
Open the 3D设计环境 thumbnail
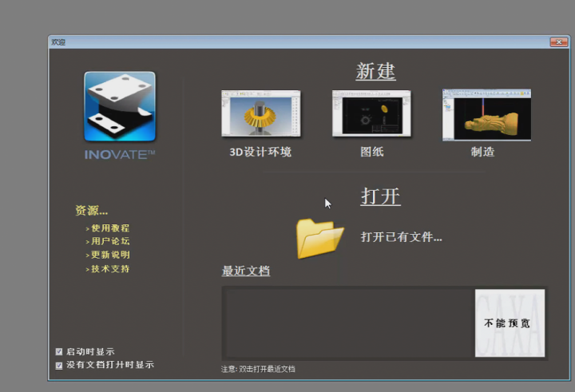point(260,113)
